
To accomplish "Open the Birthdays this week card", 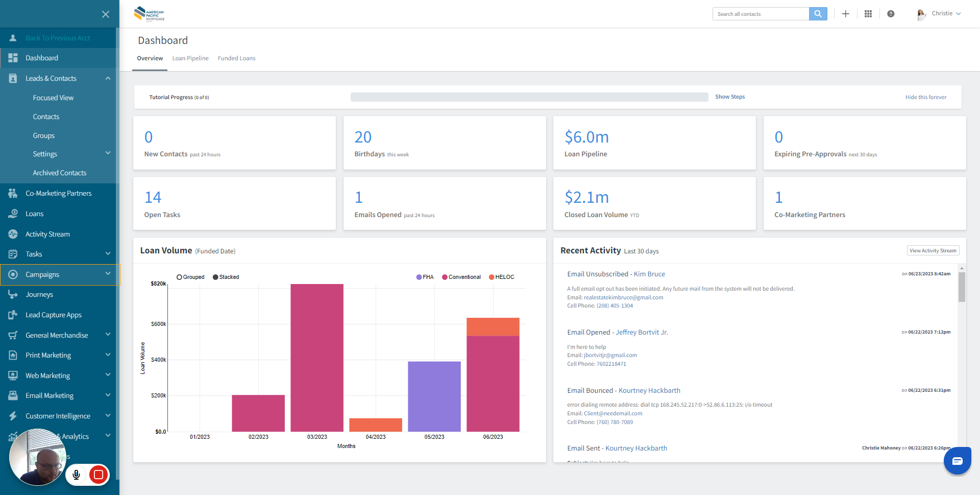I will tap(445, 143).
